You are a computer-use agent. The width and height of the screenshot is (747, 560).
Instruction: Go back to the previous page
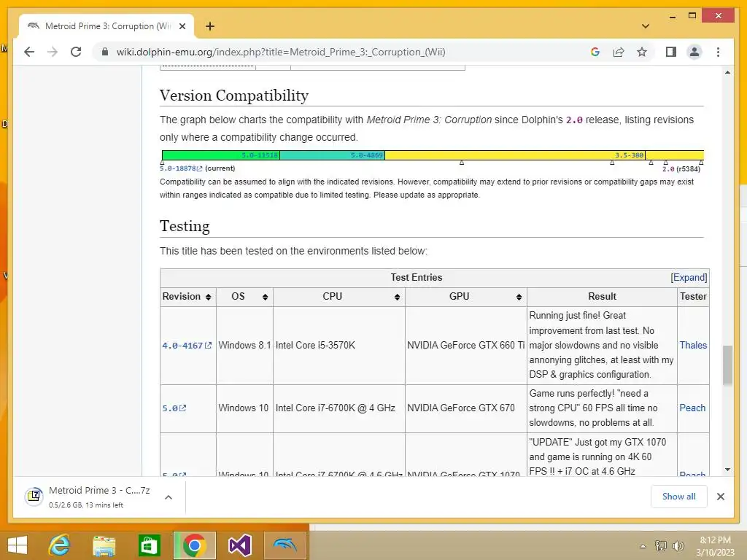pyautogui.click(x=29, y=52)
